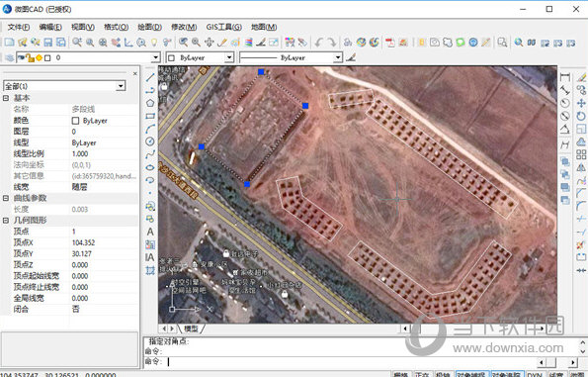Viewport: 588px width, 377px height.
Task: Click the Pan (four-arrow) toolbar icon
Action: [209, 43]
